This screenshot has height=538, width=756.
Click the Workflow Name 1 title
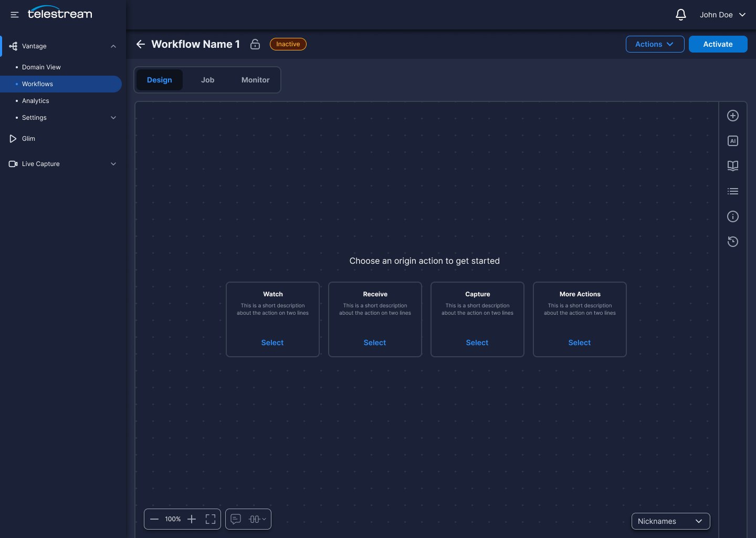(x=195, y=44)
